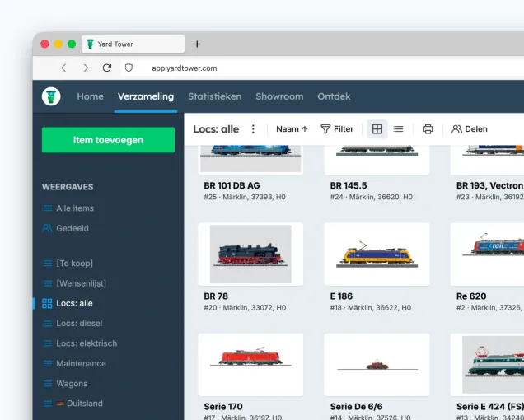Reload the page in browser
Screen dimensions: 524x420
point(106,68)
